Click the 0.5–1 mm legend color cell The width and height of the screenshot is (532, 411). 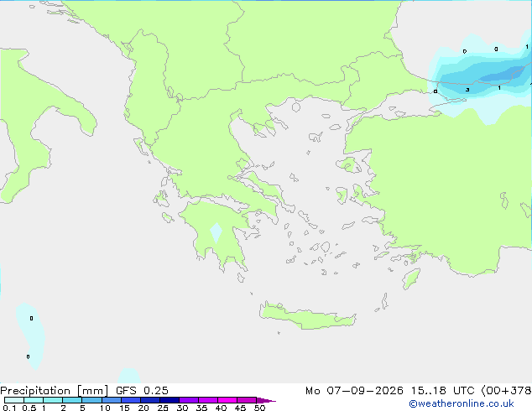34,400
